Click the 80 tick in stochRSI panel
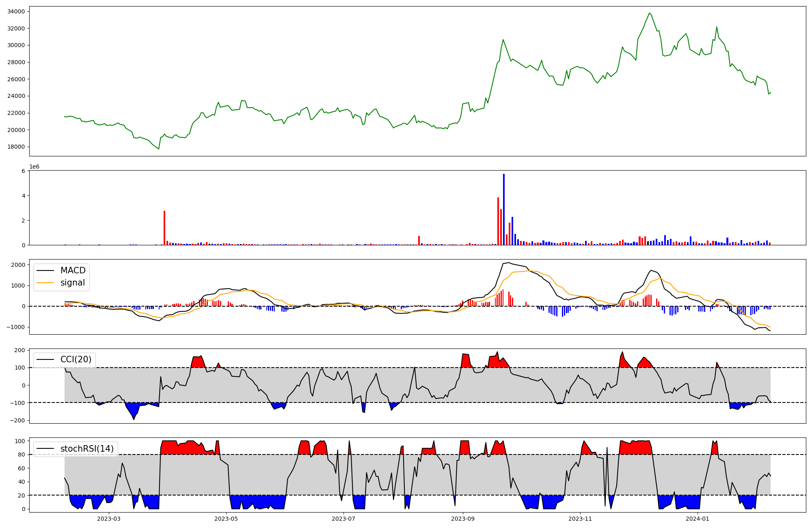 point(22,454)
